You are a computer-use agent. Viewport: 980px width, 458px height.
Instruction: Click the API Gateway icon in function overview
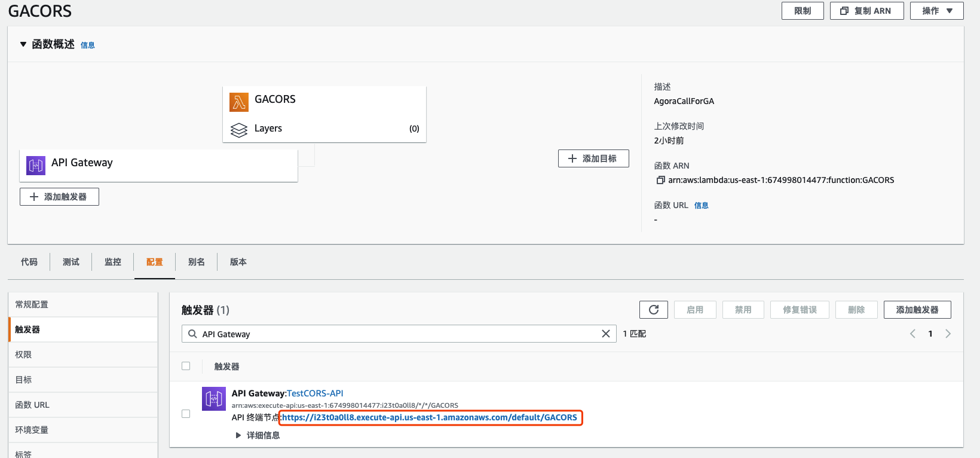(x=36, y=165)
